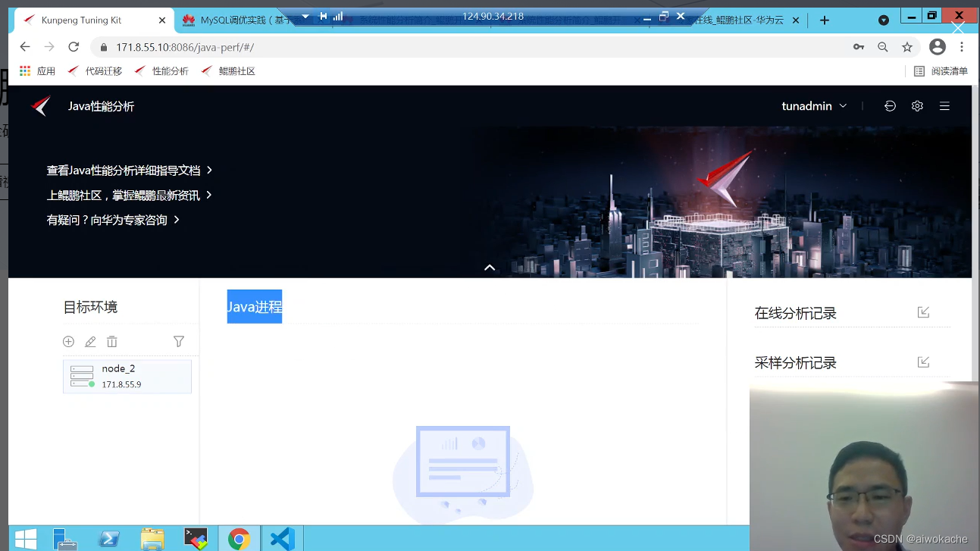Select the node_2 target environment
980x551 pixels.
(127, 375)
